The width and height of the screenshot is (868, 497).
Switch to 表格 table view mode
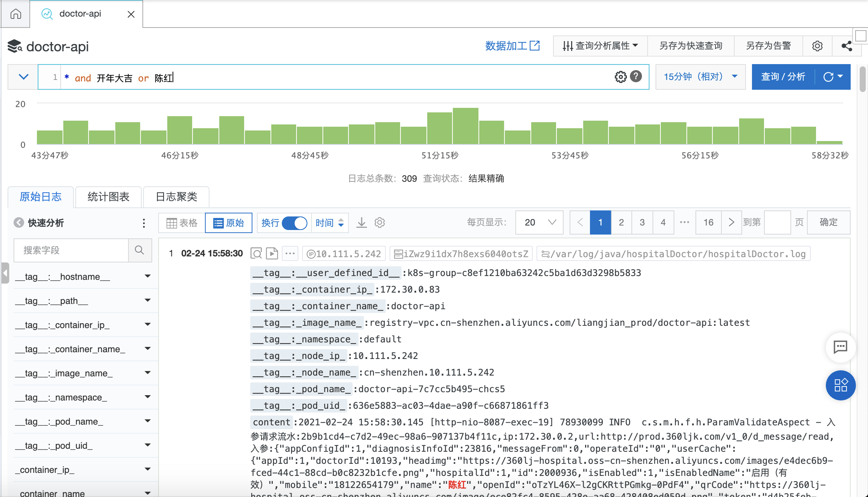click(x=182, y=223)
